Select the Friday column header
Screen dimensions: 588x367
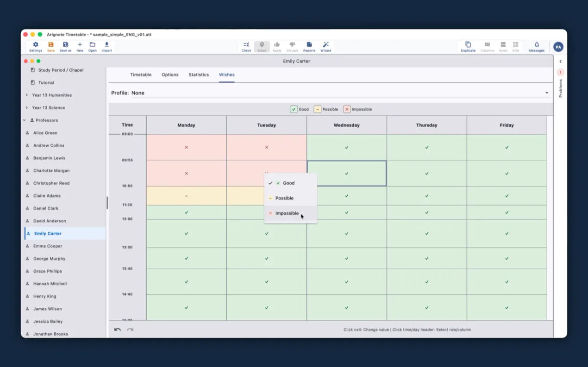[x=507, y=125]
